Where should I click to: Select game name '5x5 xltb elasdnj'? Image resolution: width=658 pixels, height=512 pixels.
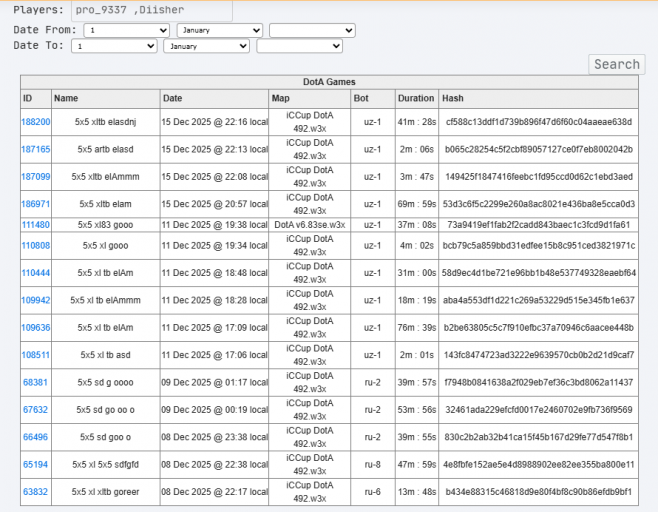105,122
